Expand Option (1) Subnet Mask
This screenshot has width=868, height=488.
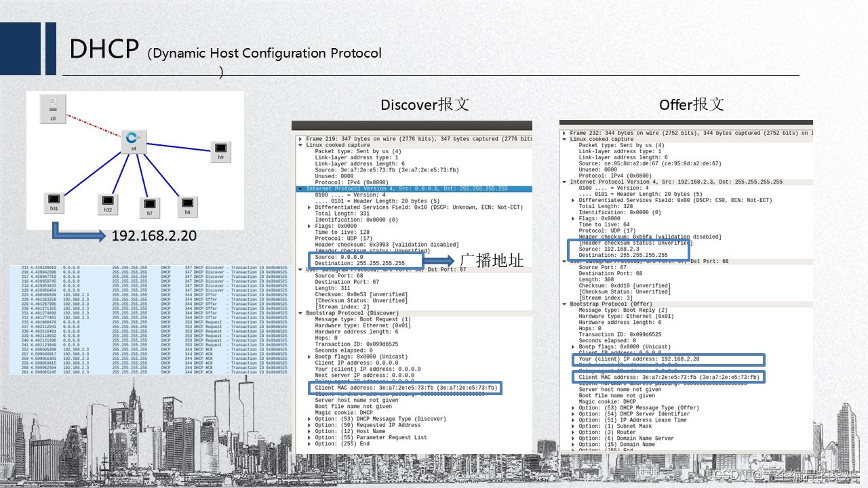pos(573,426)
